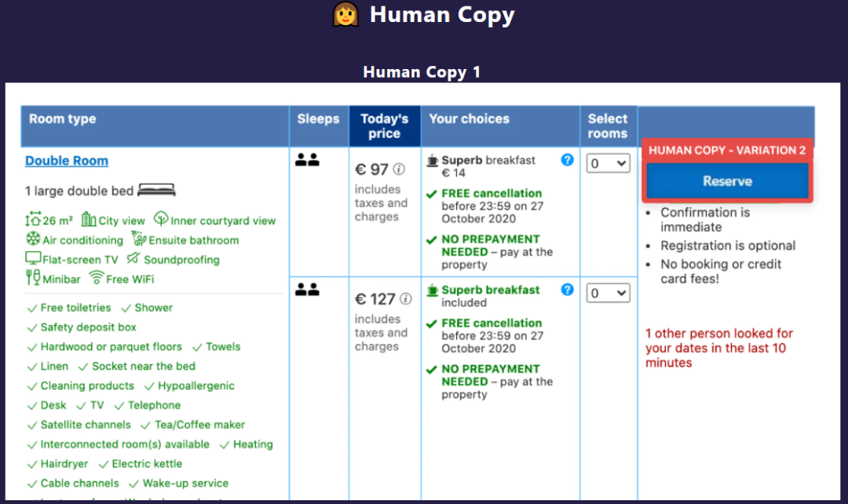Click the Air conditioning snowflake icon
Screen dimensions: 848x504
tap(33, 239)
